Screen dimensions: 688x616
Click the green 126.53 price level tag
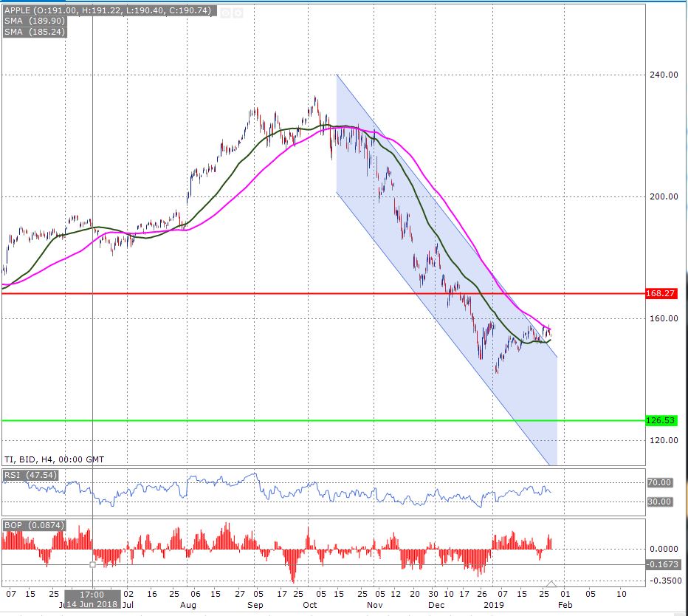click(x=661, y=420)
